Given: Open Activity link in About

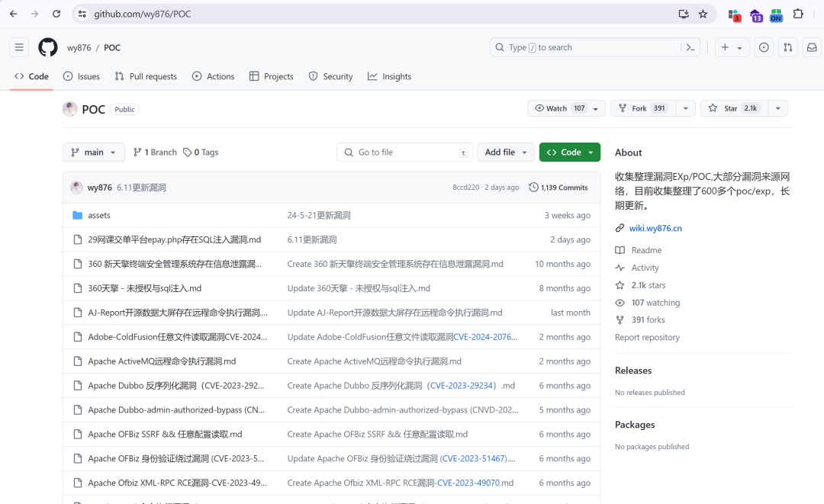Looking at the screenshot, I should (645, 268).
